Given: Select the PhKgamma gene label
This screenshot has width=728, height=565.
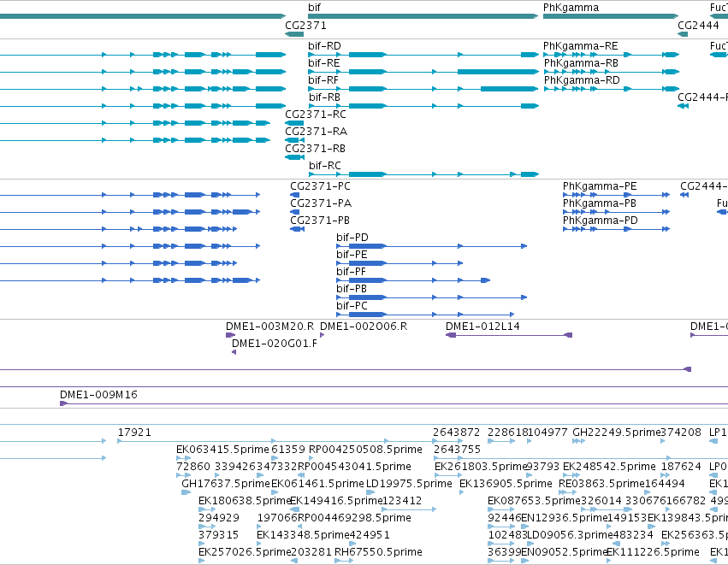Looking at the screenshot, I should click(x=571, y=8).
